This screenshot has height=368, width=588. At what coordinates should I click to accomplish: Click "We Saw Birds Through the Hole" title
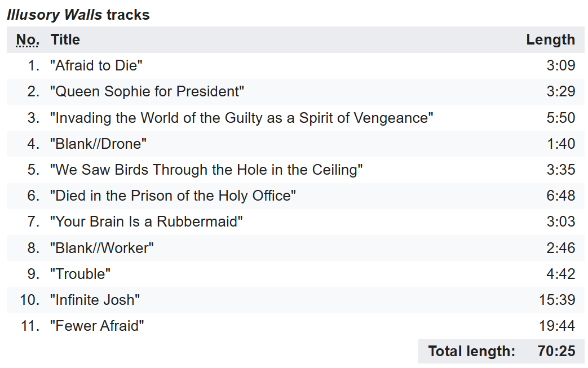point(206,170)
